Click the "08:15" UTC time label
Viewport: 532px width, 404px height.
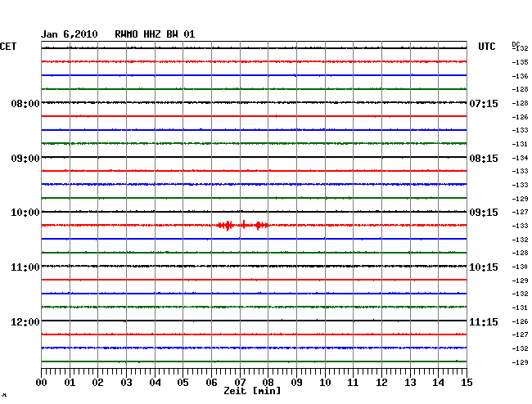[x=484, y=159]
